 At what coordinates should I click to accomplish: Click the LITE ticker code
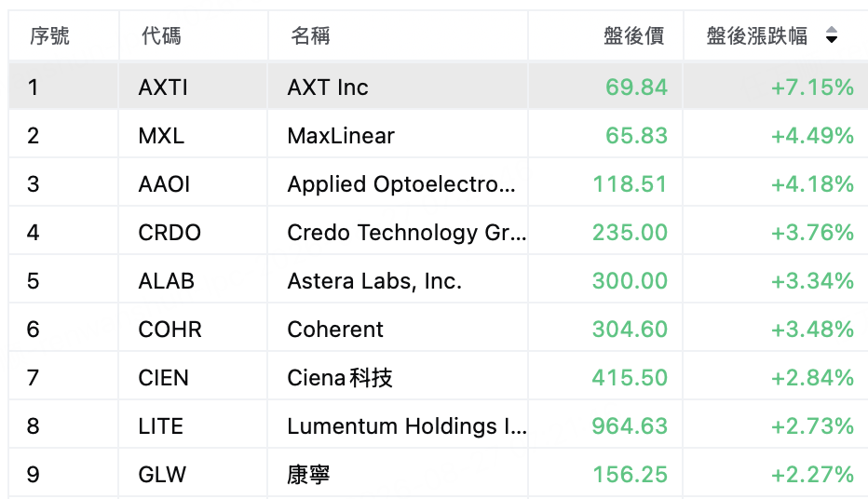160,426
